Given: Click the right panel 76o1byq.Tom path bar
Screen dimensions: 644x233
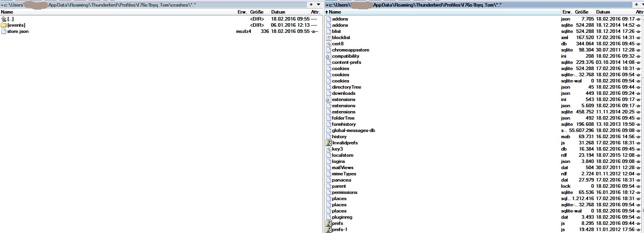Looking at the screenshot, I should tap(479, 5).
